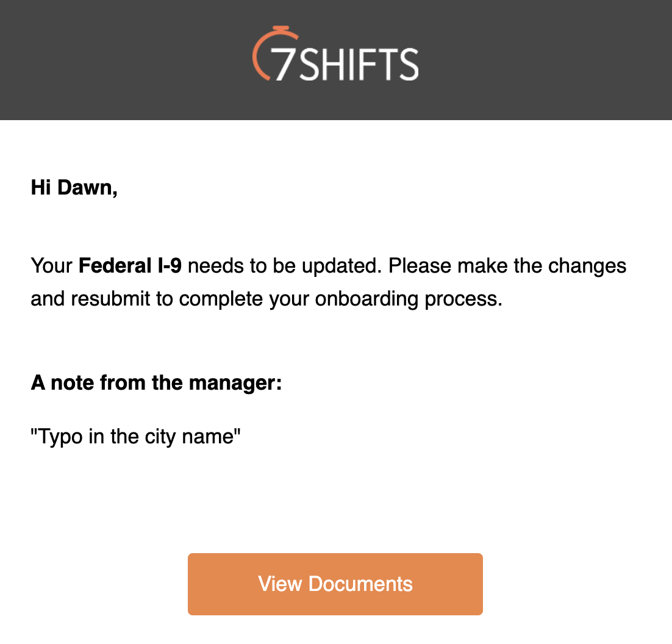Select the quoted 'Typo in the city name' note
The height and width of the screenshot is (644, 672).
tap(135, 437)
